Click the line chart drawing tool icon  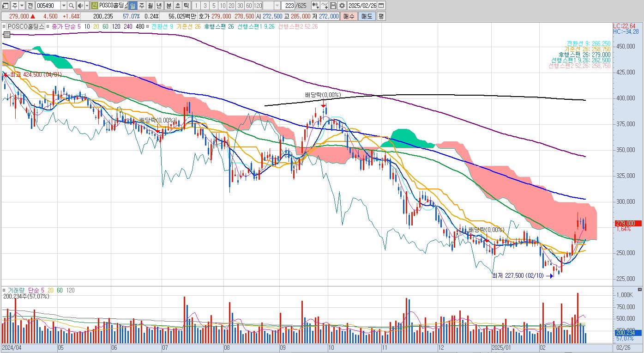point(325,6)
